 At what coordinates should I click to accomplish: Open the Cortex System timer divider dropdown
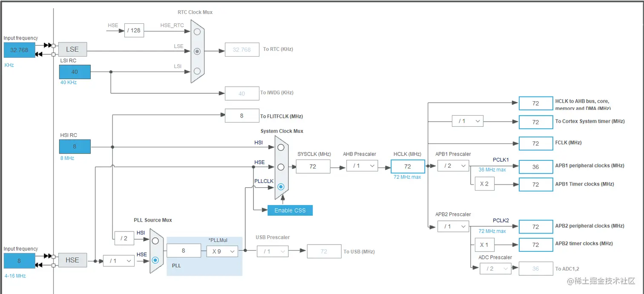pyautogui.click(x=467, y=121)
